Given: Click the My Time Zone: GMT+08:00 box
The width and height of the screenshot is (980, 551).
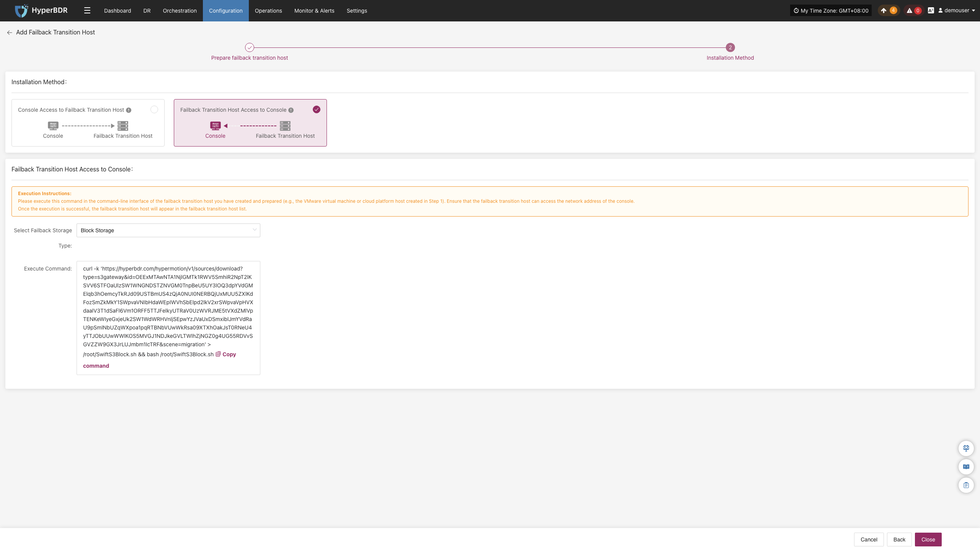Looking at the screenshot, I should pyautogui.click(x=831, y=11).
